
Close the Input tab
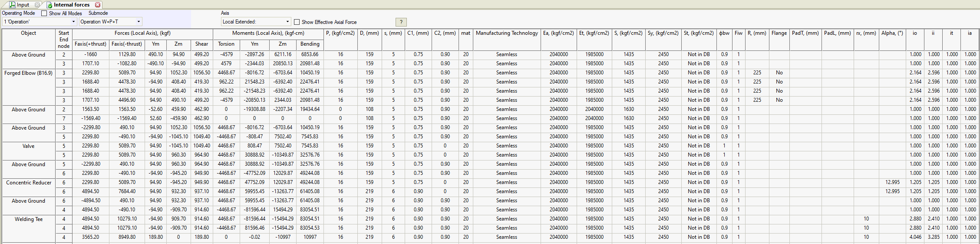[37, 5]
